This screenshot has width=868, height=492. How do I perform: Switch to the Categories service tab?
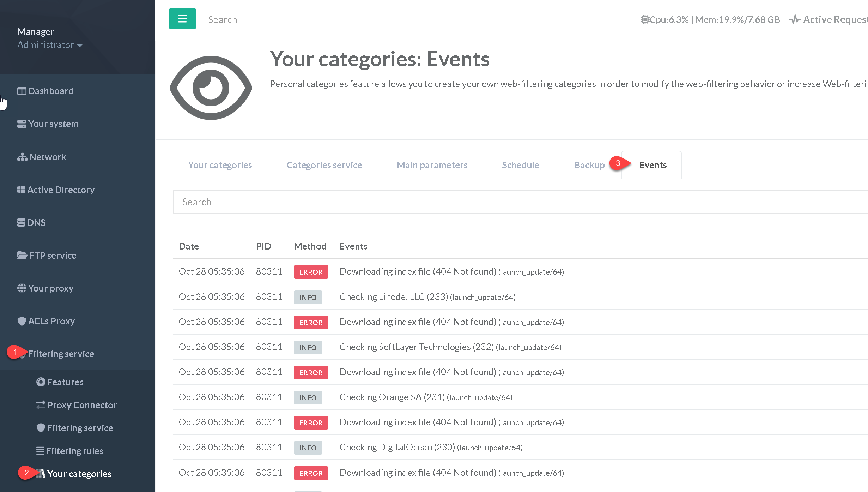tap(324, 165)
